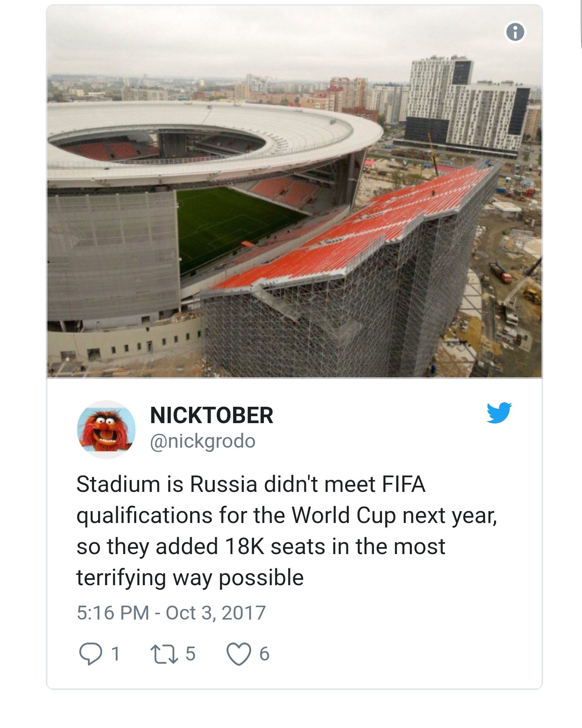582x728 pixels.
Task: Like the tweet with the heart icon
Action: pyautogui.click(x=239, y=654)
